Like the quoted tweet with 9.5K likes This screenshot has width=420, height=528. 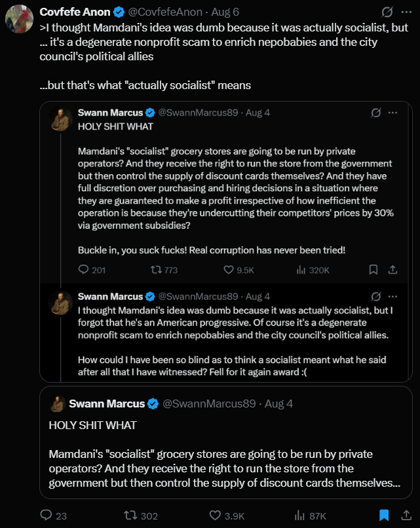click(239, 270)
